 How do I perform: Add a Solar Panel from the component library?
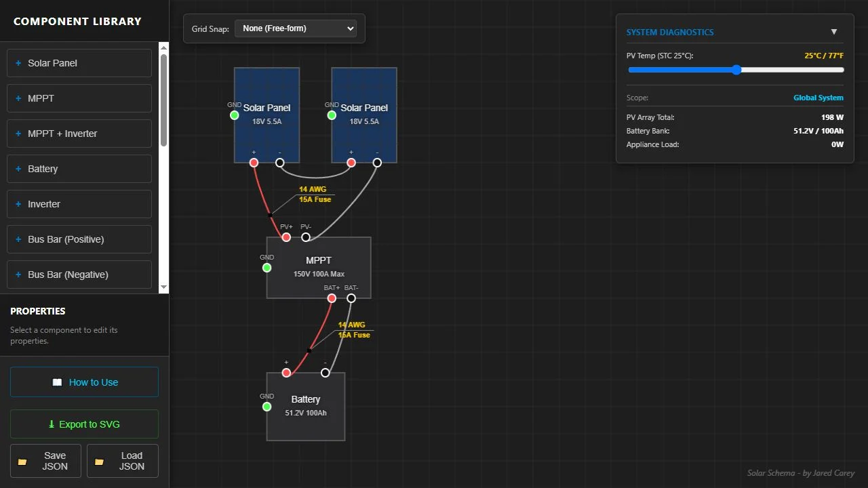[x=79, y=63]
